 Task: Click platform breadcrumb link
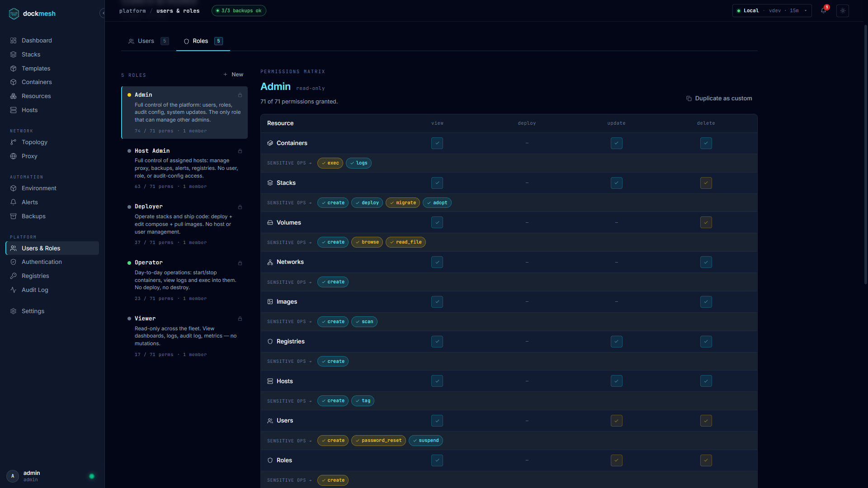[x=132, y=11]
